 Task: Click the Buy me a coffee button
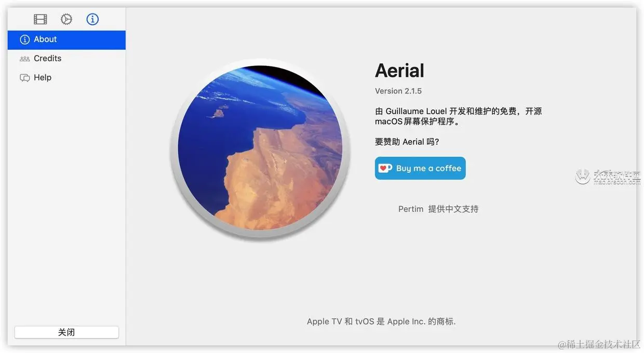pos(420,168)
